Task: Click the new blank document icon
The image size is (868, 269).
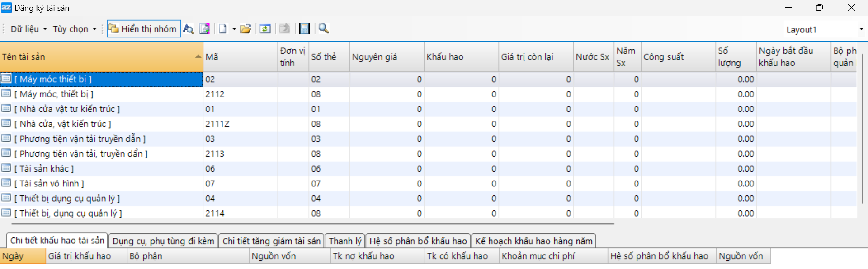Action: point(223,29)
